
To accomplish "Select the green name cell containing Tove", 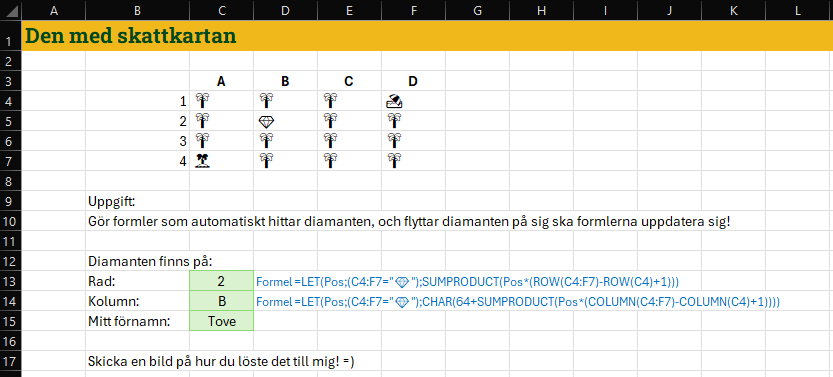I will coord(222,321).
